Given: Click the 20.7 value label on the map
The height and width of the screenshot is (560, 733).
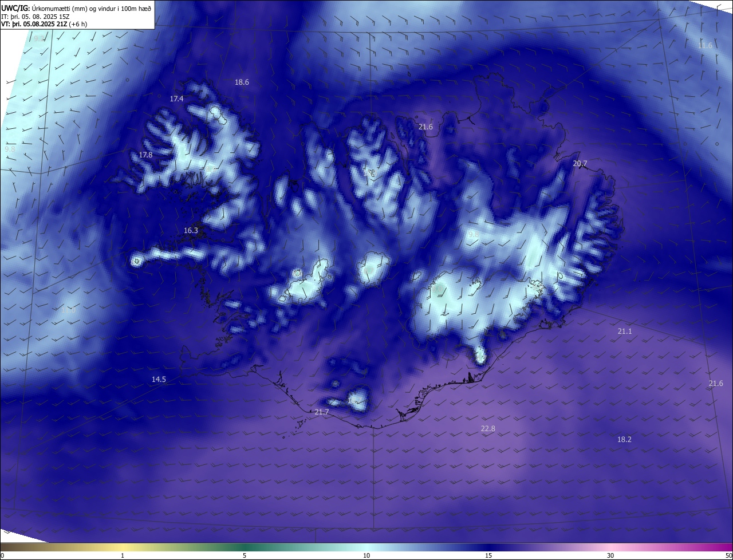Looking at the screenshot, I should 580,164.
